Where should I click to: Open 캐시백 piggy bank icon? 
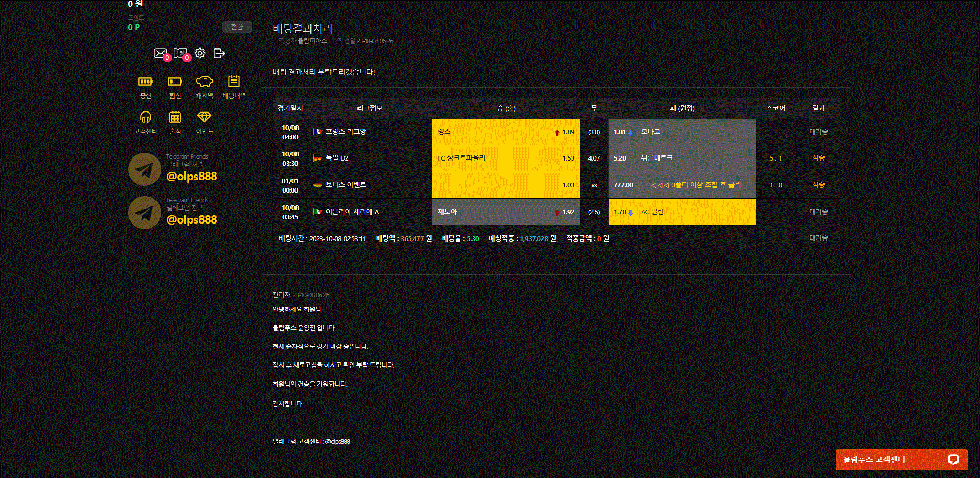tap(205, 82)
